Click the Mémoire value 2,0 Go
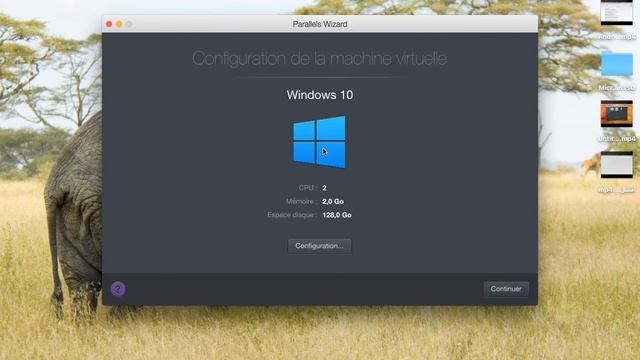 pyautogui.click(x=333, y=201)
